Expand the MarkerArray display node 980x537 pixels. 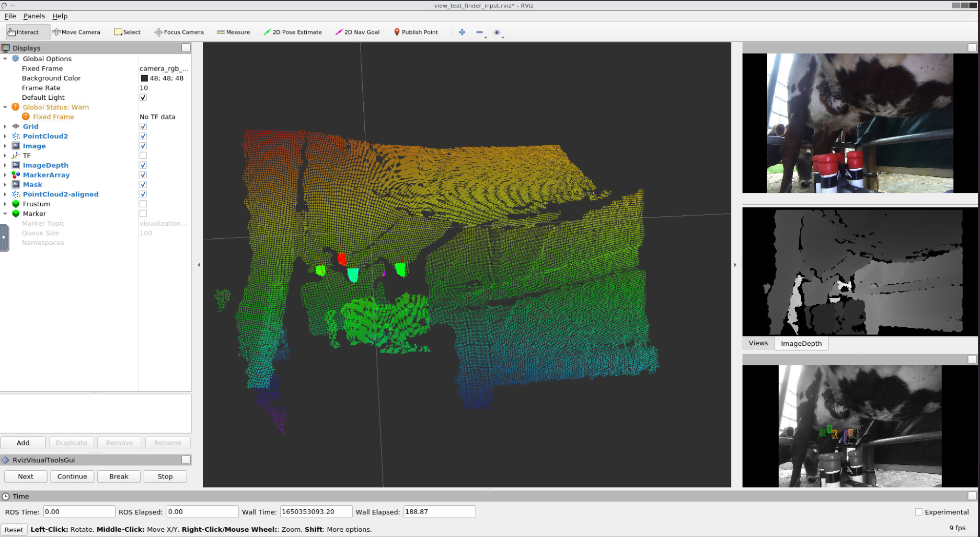5,174
